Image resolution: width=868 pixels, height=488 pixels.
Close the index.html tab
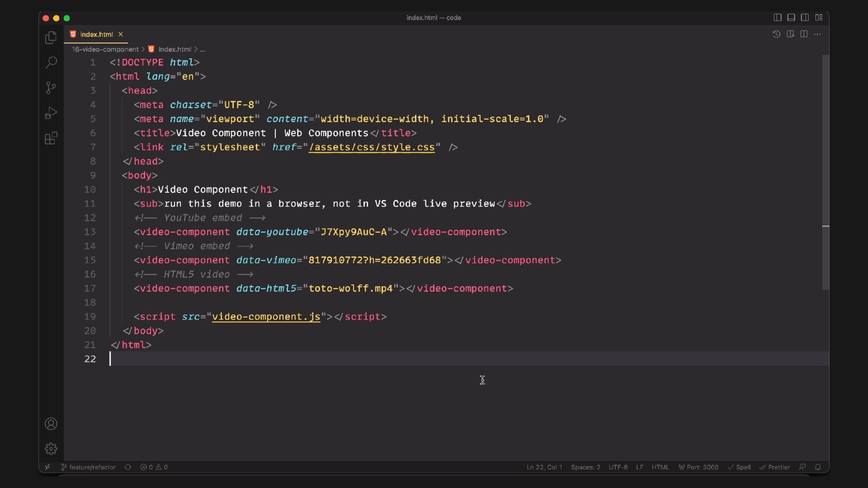(x=121, y=34)
